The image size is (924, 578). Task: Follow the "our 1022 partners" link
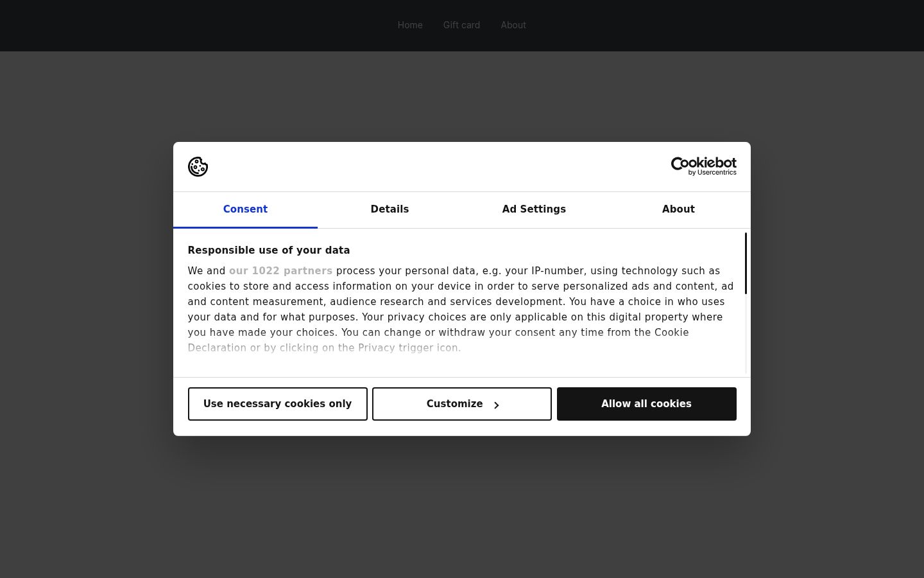(x=280, y=271)
